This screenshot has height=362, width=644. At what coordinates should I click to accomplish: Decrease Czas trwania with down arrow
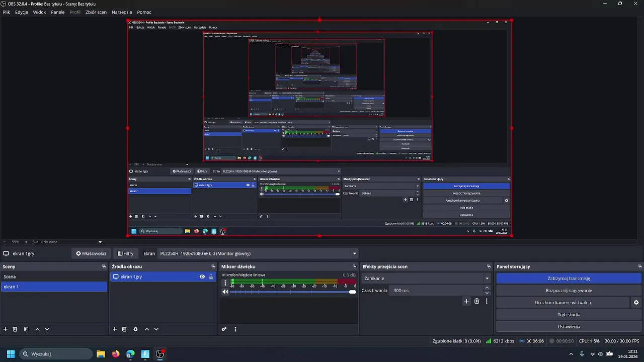(487, 293)
